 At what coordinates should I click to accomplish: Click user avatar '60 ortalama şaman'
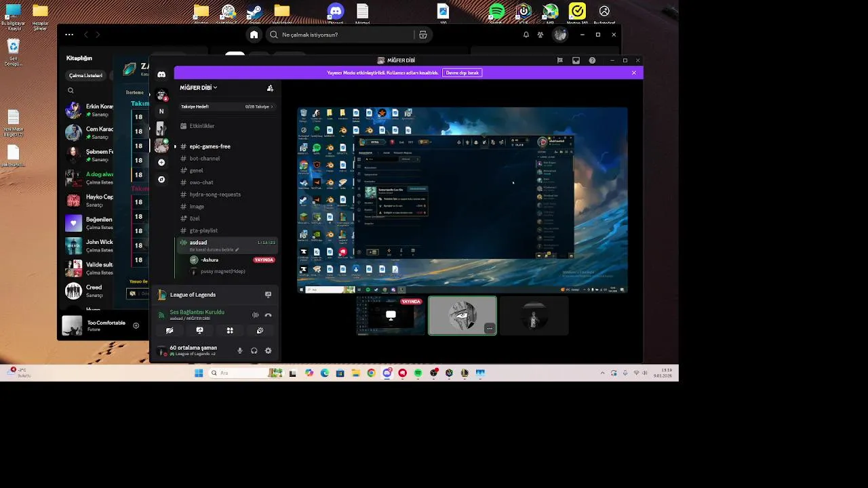tap(161, 350)
